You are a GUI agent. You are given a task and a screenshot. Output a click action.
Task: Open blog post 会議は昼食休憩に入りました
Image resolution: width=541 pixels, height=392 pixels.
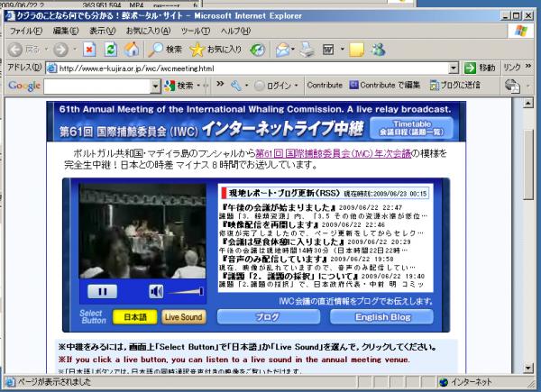[283, 242]
